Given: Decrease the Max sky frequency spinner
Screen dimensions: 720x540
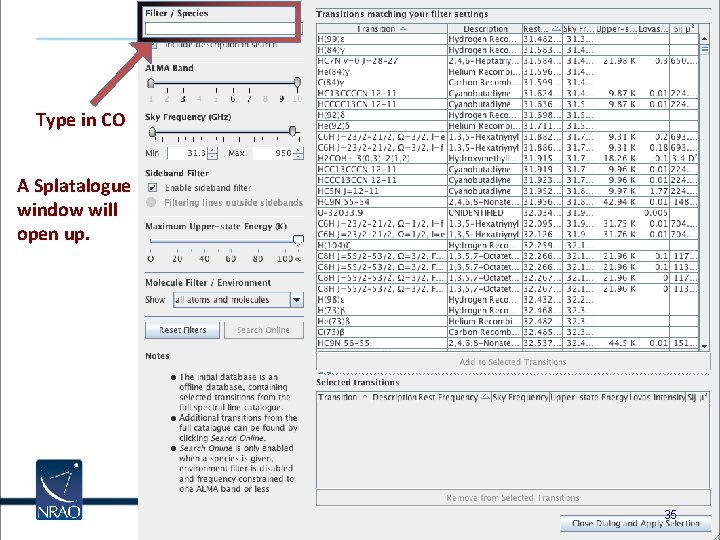Looking at the screenshot, I should (298, 157).
